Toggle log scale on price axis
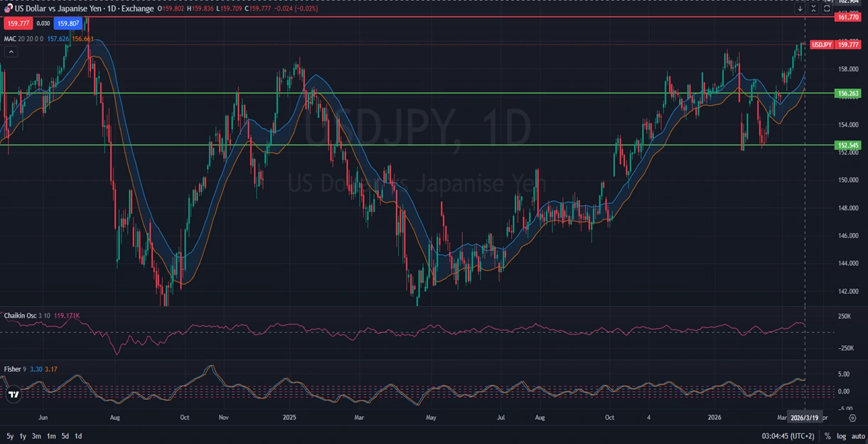This screenshot has height=444, width=868. tap(841, 436)
